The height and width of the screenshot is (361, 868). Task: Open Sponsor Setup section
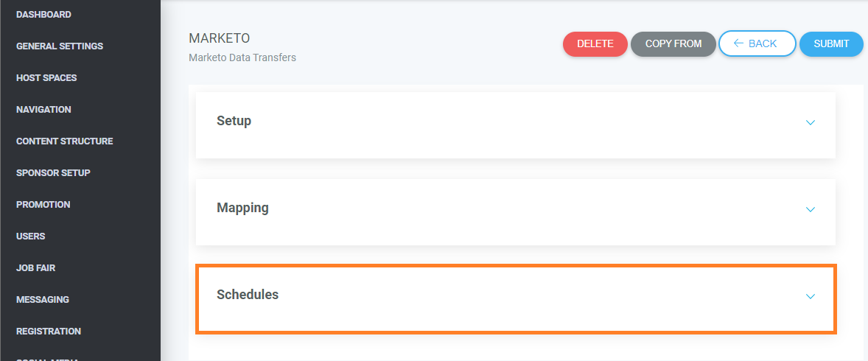53,172
